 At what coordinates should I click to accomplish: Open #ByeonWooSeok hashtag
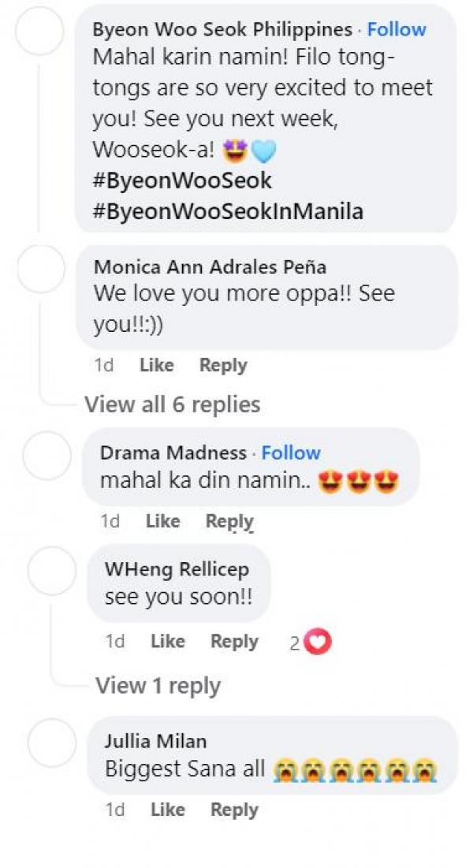click(x=182, y=181)
